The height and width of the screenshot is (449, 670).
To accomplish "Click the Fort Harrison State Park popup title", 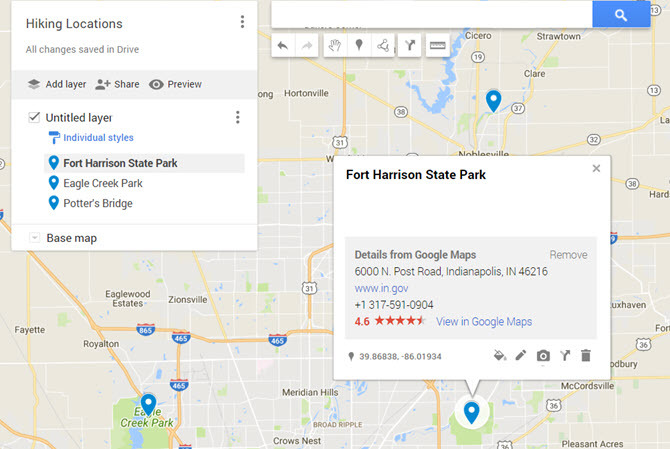I will 416,175.
